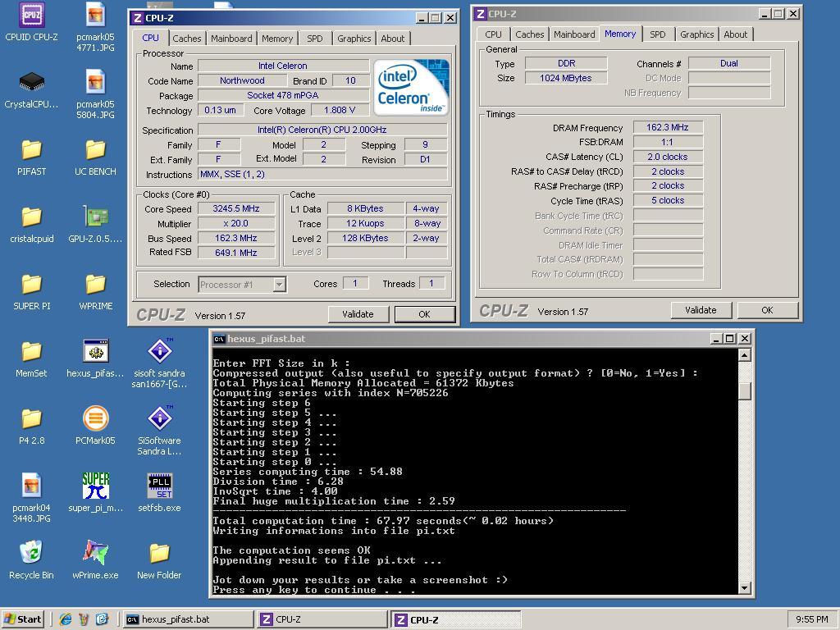The width and height of the screenshot is (840, 630).
Task: Switch to SPD tab in left CPU-Z window
Action: tap(314, 39)
